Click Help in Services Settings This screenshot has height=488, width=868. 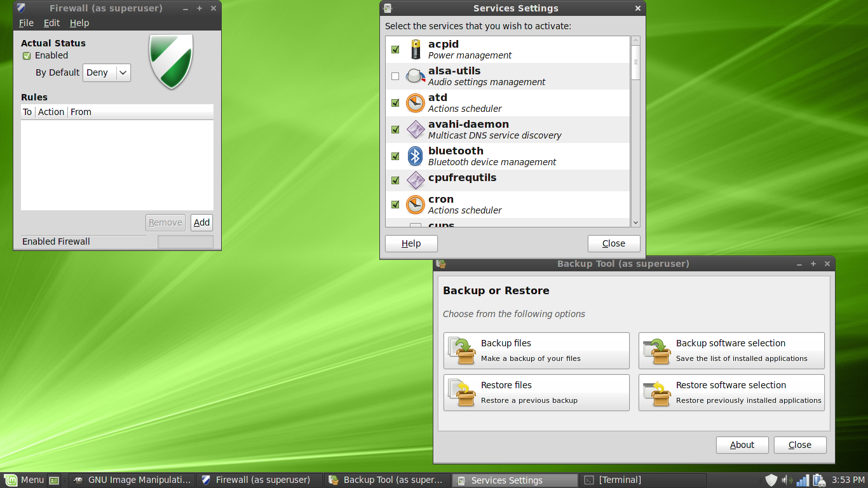click(x=411, y=243)
